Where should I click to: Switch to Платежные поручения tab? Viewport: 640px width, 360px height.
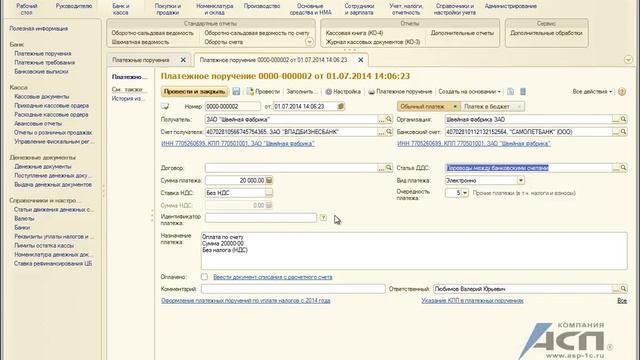(x=141, y=60)
